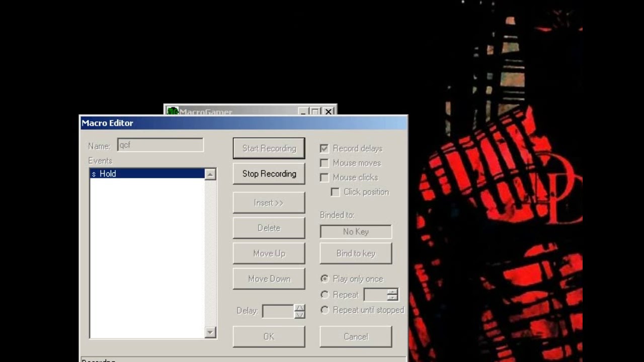Select the 's Hold' event row
644x362 pixels.
click(147, 173)
